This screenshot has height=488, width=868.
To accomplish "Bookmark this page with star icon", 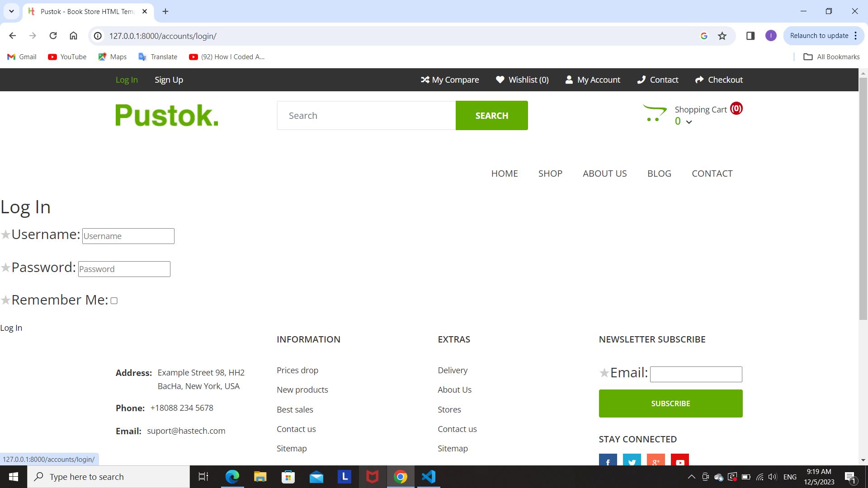I will tap(722, 36).
